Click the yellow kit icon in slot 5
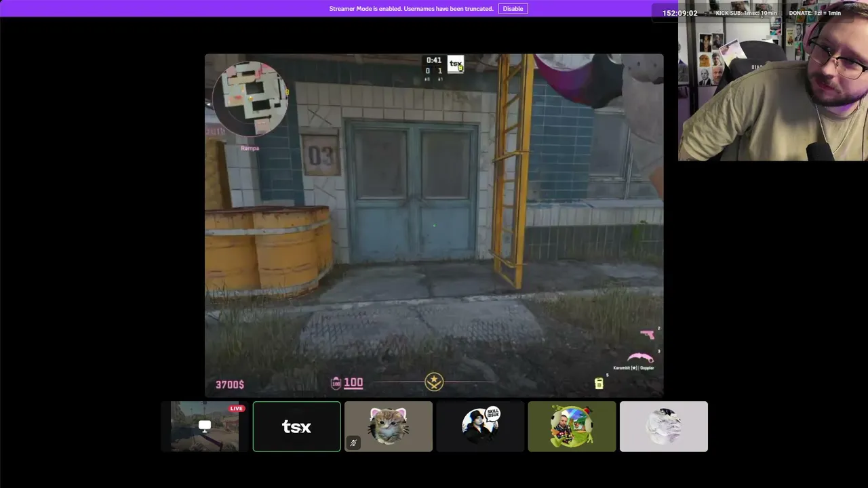 (x=599, y=384)
